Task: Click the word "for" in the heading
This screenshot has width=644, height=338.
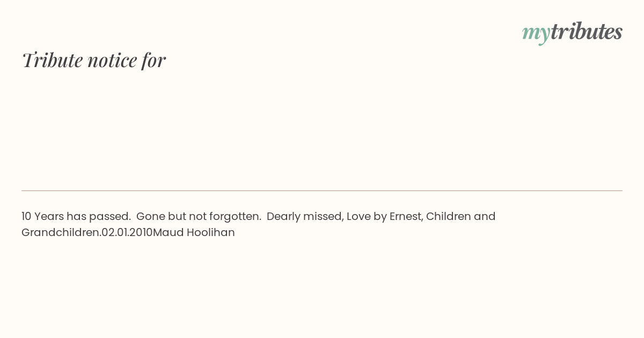Action: [x=153, y=60]
